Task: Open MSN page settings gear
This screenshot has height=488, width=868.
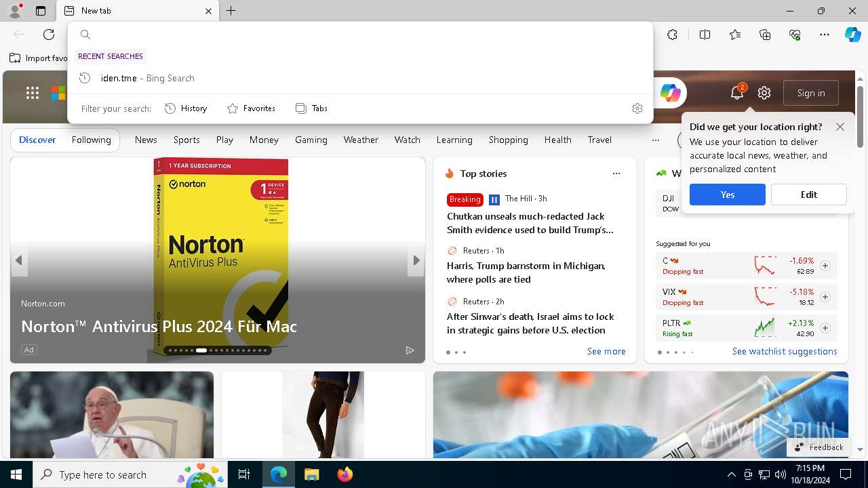Action: [x=764, y=93]
